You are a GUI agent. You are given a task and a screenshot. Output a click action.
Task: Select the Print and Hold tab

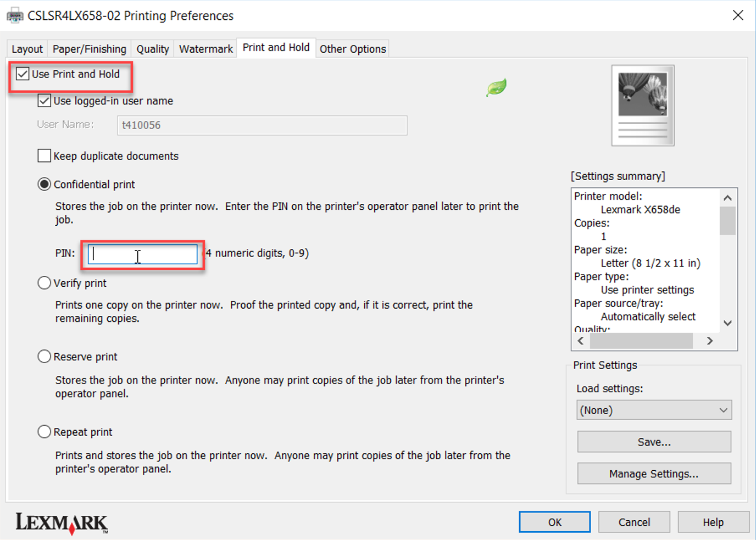(x=276, y=47)
